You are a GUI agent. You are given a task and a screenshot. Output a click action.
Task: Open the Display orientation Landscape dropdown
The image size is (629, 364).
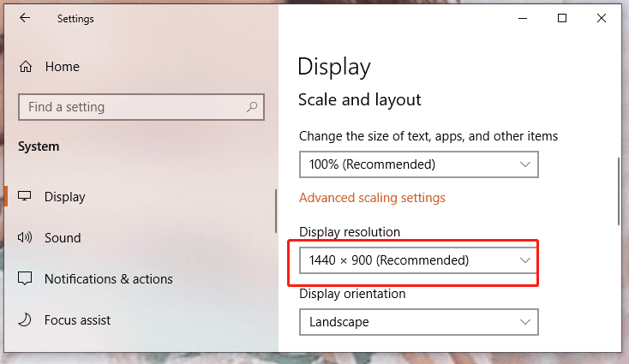419,322
